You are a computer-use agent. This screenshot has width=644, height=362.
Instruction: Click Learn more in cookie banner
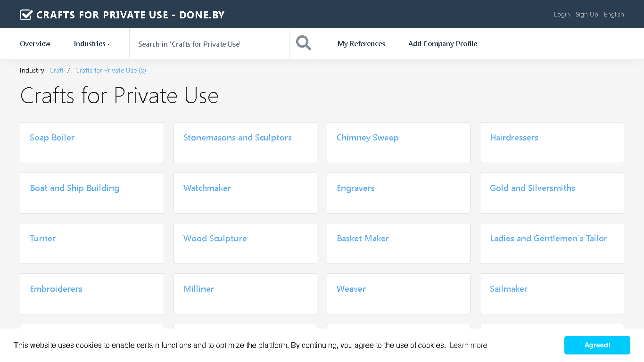point(468,345)
